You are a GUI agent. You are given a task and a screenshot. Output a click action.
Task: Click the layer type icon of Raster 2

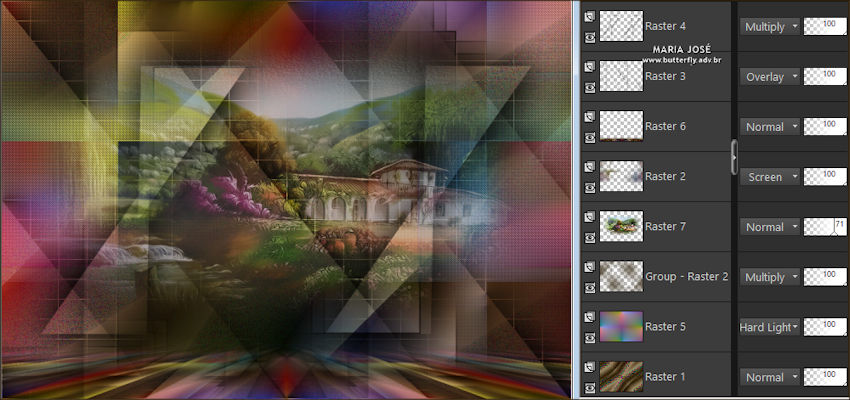590,167
